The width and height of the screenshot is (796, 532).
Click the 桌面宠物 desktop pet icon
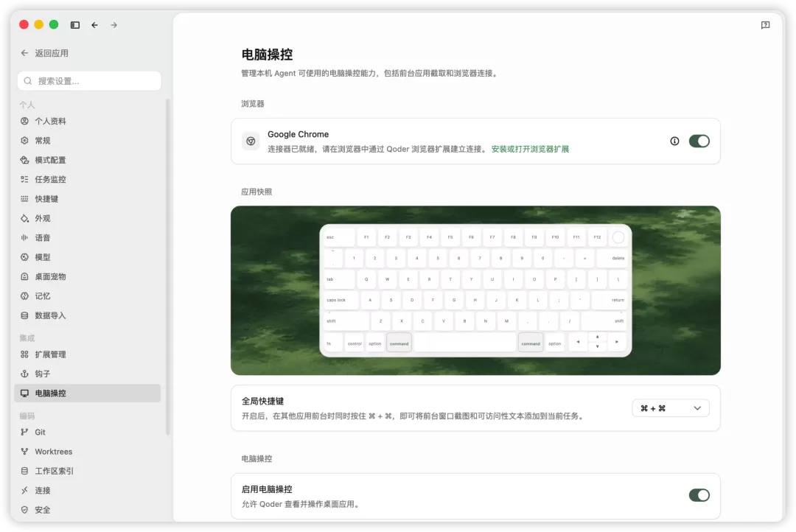[x=24, y=276]
